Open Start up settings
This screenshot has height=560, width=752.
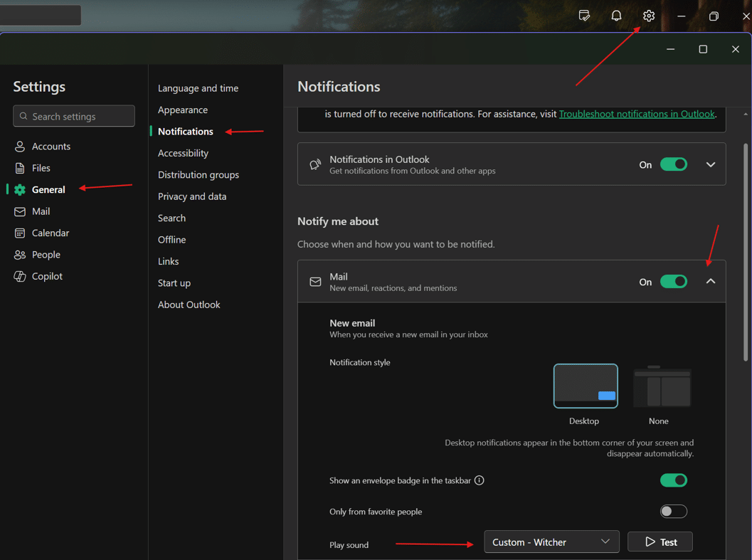click(174, 283)
